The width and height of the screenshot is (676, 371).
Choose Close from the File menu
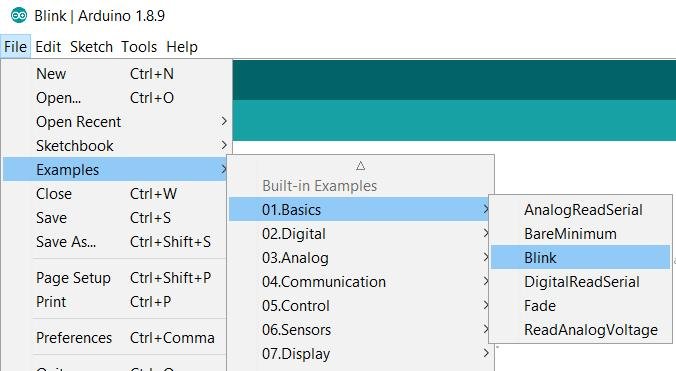[114, 193]
